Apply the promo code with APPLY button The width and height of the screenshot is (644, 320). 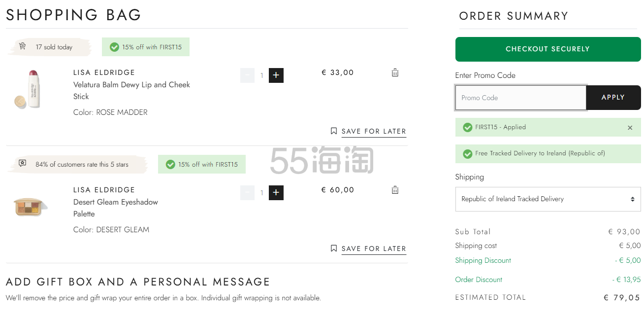(613, 98)
